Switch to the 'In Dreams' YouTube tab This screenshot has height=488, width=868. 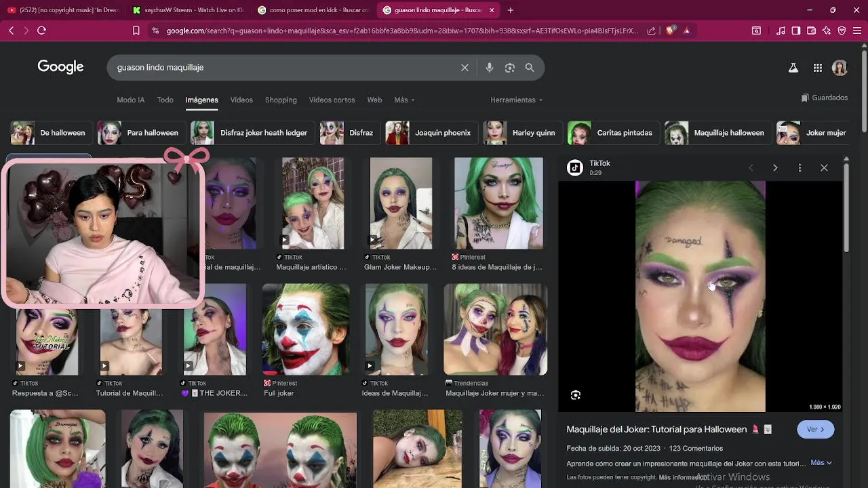(x=62, y=10)
